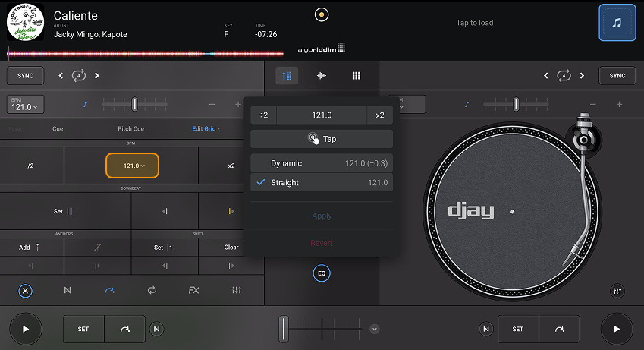Toggle right deck SYNC
The width and height of the screenshot is (644, 350).
[617, 76]
